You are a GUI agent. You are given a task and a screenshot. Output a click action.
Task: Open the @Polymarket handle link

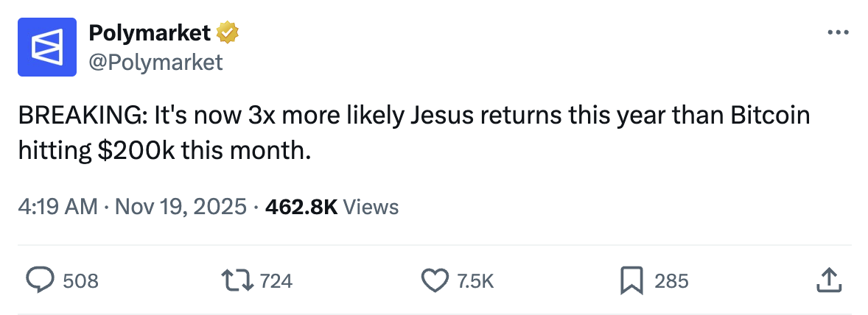click(x=155, y=63)
